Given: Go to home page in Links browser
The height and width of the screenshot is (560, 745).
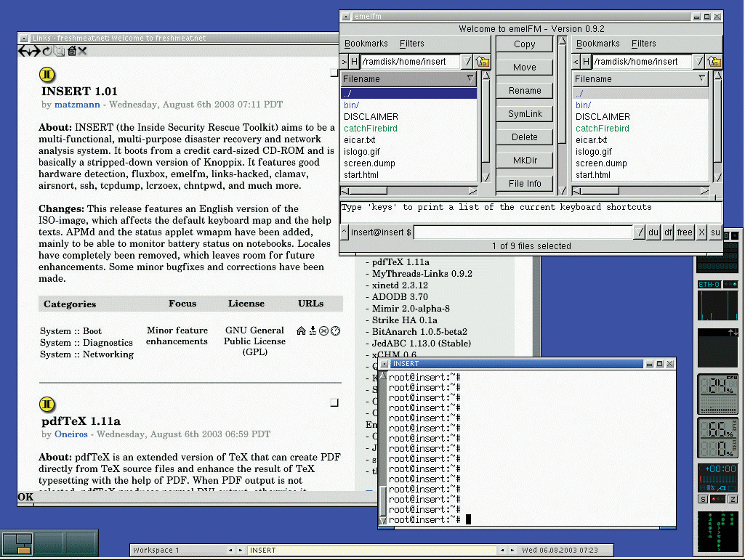Looking at the screenshot, I should point(72,51).
